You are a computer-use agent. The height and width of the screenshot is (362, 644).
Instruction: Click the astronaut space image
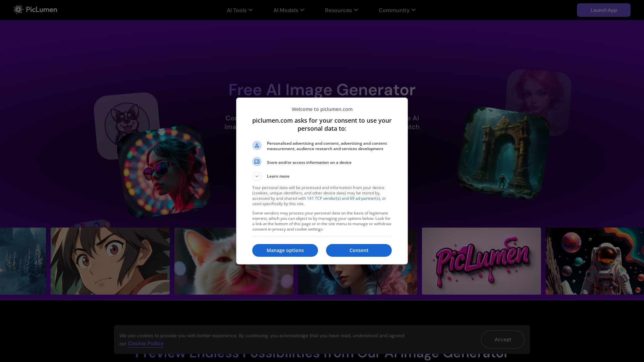(594, 261)
